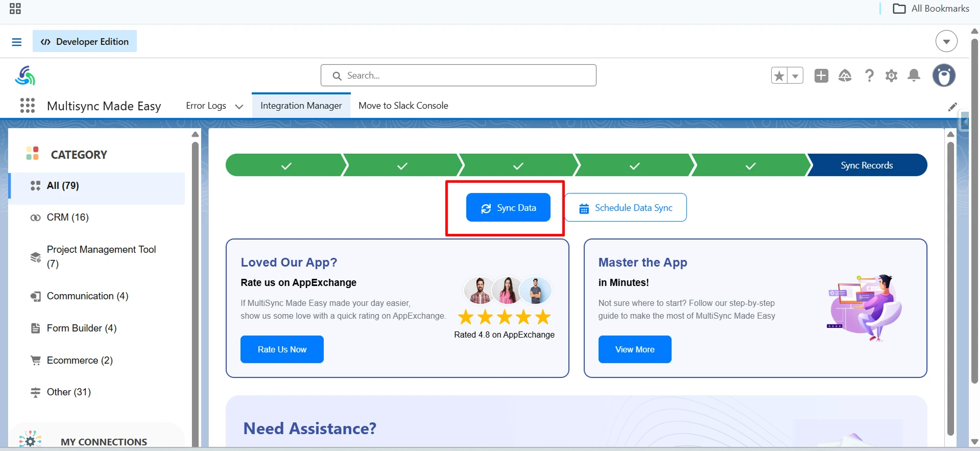This screenshot has height=451, width=980.
Task: Click the Master the App illustration
Action: 864,307
